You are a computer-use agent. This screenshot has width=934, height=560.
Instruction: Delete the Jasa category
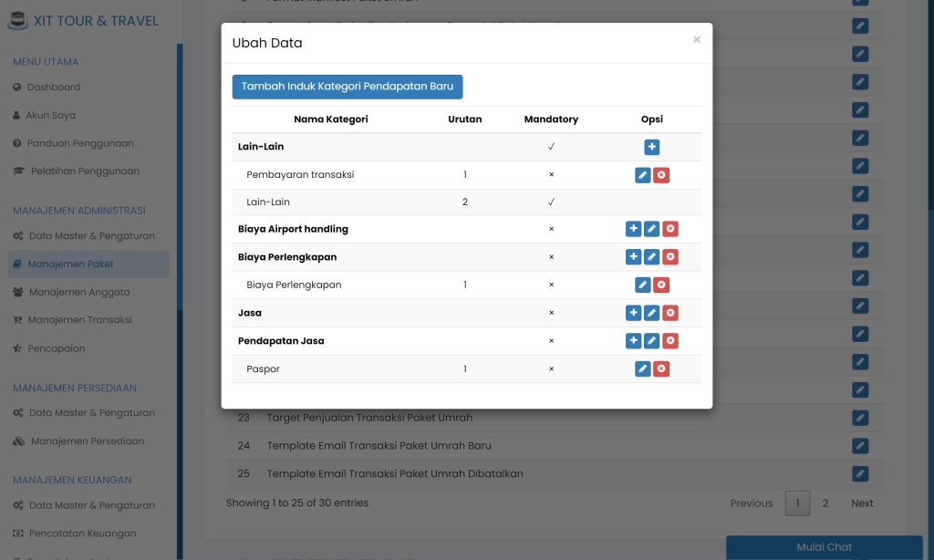(670, 313)
